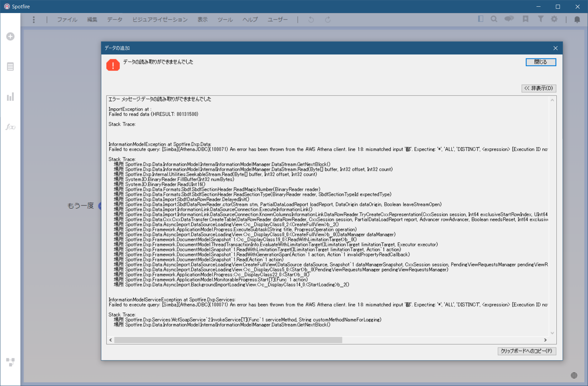The height and width of the screenshot is (386, 588).
Task: Open the 表示 menu
Action: click(x=203, y=20)
